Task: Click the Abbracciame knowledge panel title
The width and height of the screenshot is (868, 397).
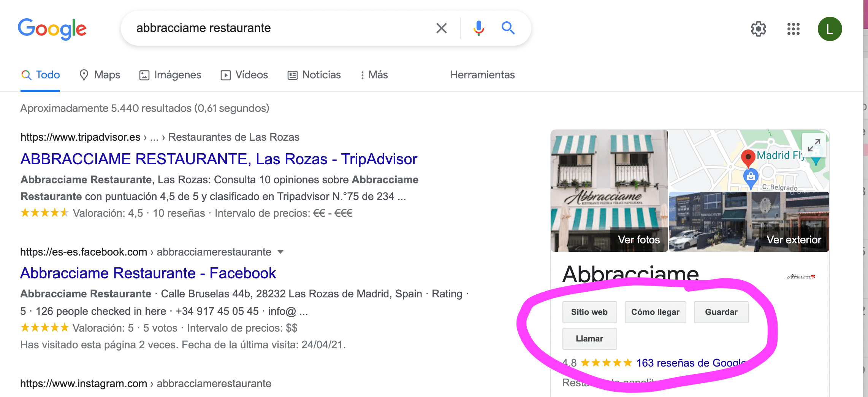Action: coord(630,274)
